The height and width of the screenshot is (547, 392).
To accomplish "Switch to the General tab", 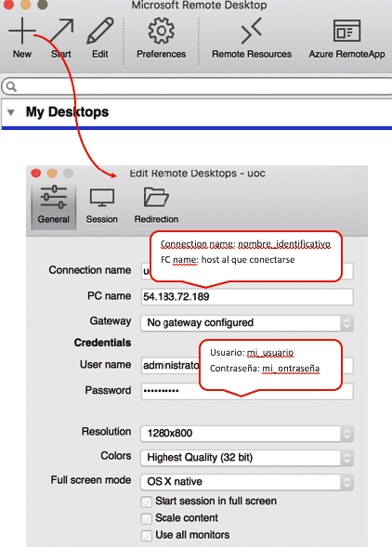I will click(x=53, y=206).
